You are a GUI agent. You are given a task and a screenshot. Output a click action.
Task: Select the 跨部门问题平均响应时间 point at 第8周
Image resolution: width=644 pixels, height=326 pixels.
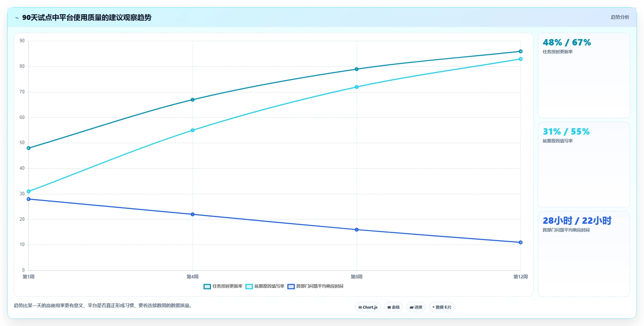point(357,230)
